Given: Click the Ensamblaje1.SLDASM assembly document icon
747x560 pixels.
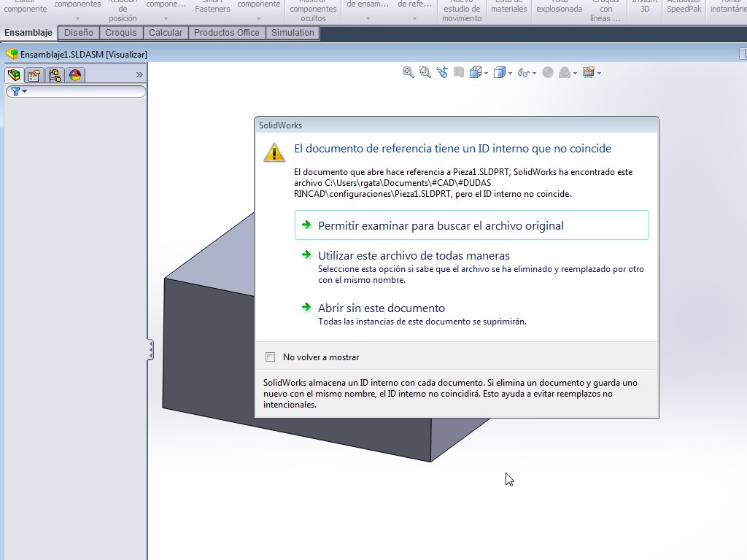Looking at the screenshot, I should (x=12, y=54).
